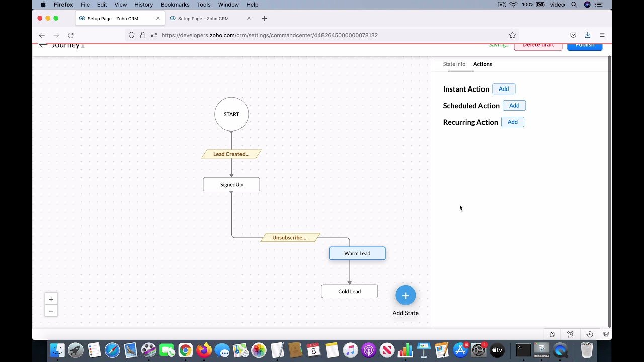This screenshot has width=644, height=362.
Task: Bookmark this page with the star icon
Action: click(x=512, y=35)
